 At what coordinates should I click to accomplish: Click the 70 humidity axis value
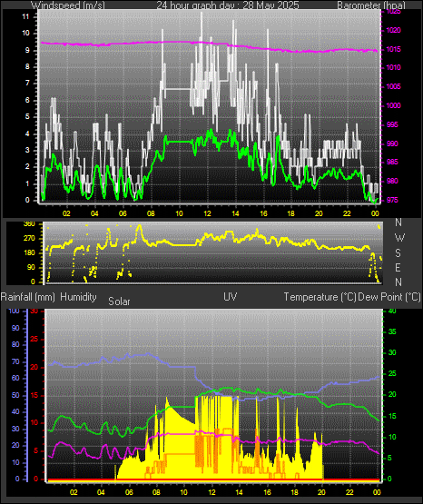[15, 361]
